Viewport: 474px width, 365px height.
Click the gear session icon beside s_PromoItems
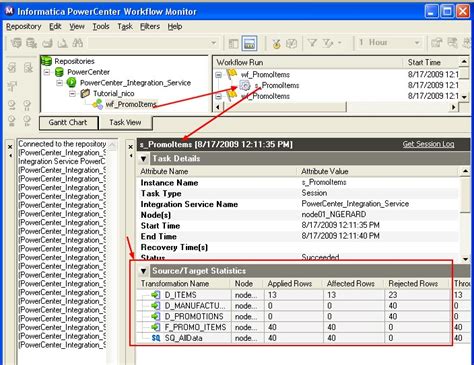[245, 85]
